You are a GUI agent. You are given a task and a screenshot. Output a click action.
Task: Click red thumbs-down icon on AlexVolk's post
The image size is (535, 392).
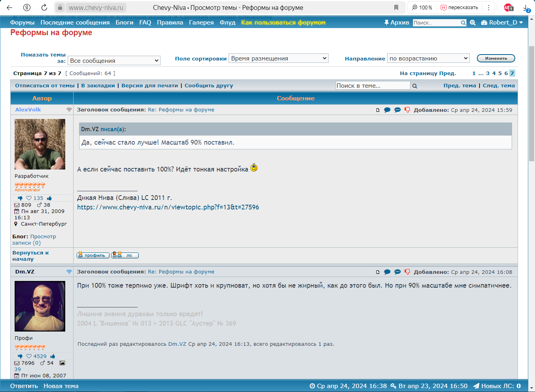(x=407, y=110)
